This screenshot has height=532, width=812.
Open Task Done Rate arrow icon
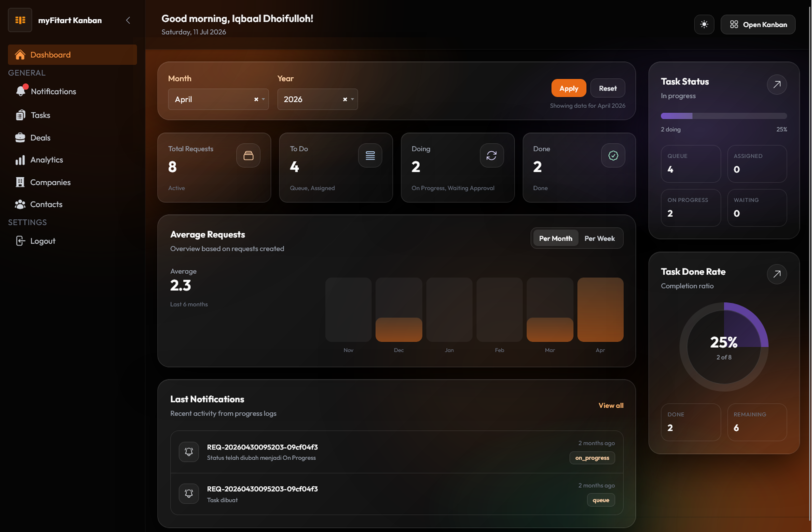(x=777, y=274)
